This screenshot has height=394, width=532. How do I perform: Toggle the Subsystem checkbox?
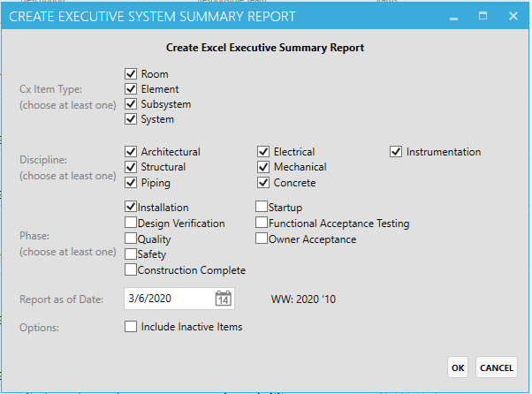pyautogui.click(x=131, y=104)
